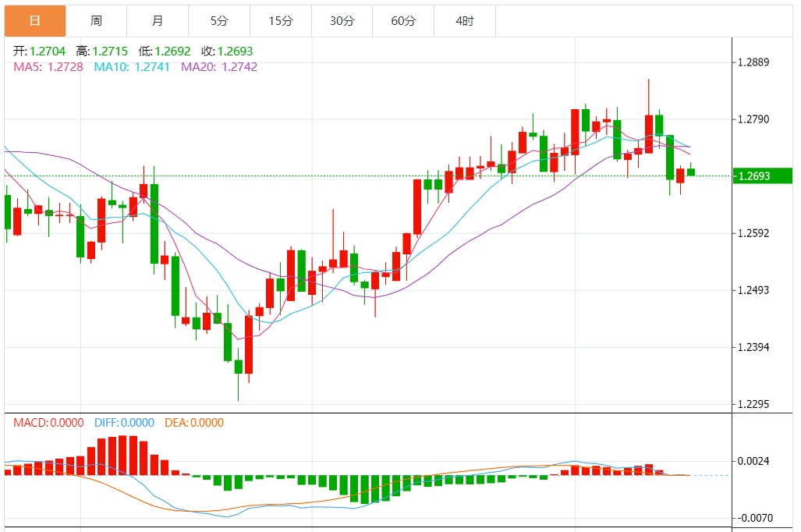
Task: Click the MA5: 1.2728 label
Action: [48, 67]
